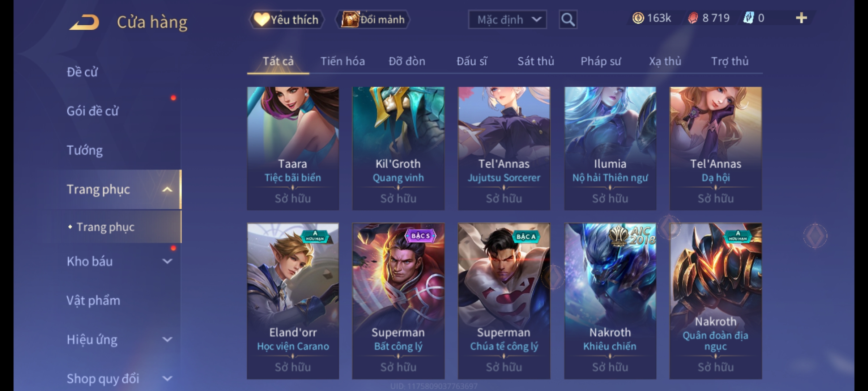
Task: Select the Taara Tiệc bãi biển skin card
Action: (293, 148)
